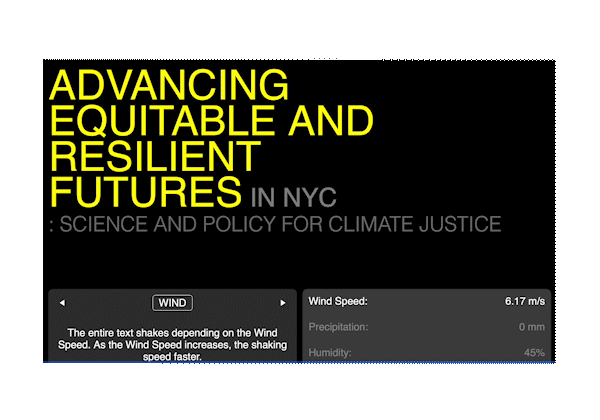600x420 pixels.
Task: Click the 6.17 m/s wind speed value
Action: pos(524,300)
